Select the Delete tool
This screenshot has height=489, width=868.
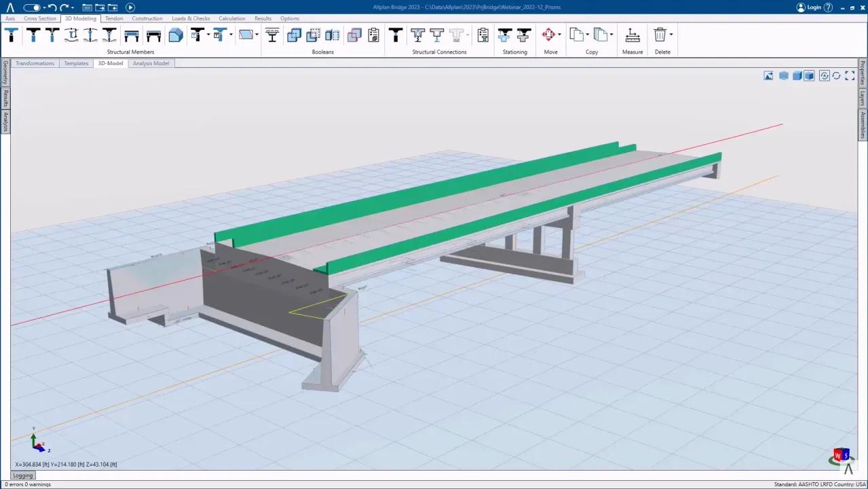coord(658,35)
